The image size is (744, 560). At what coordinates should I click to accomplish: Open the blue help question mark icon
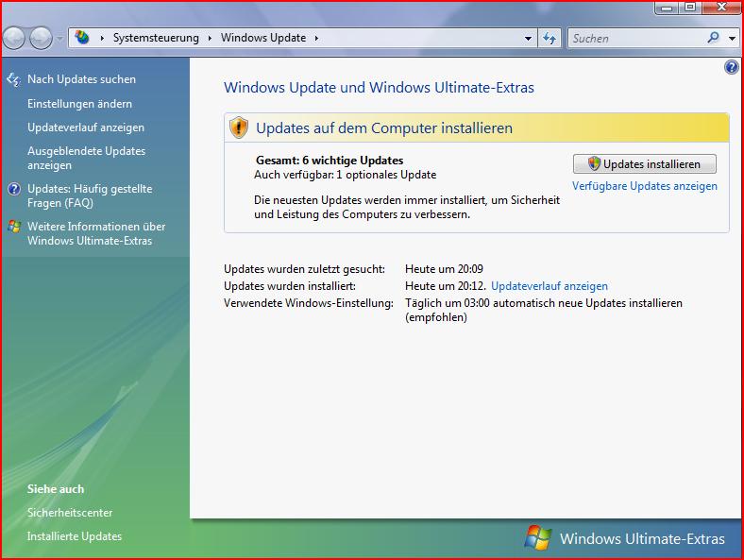[731, 67]
